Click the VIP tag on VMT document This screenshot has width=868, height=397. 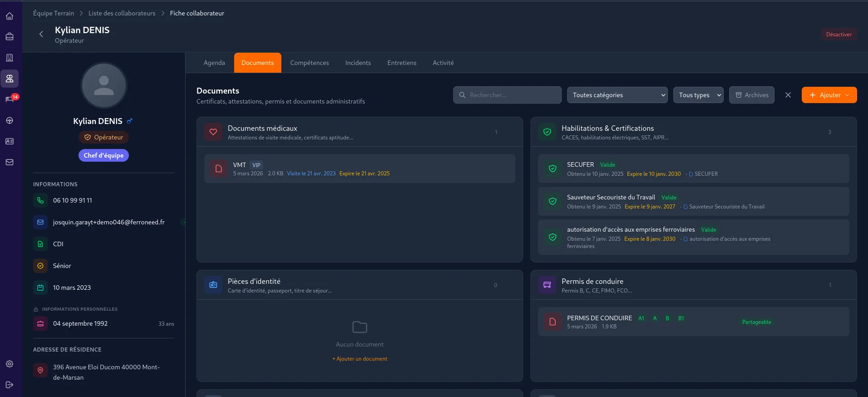[x=256, y=165]
